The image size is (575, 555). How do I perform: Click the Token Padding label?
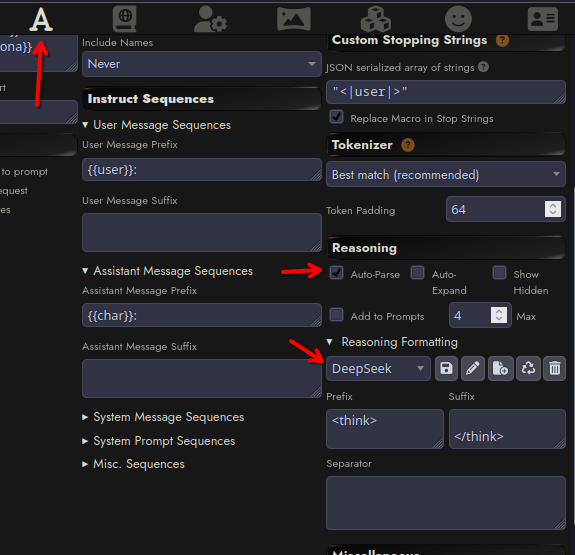point(360,211)
